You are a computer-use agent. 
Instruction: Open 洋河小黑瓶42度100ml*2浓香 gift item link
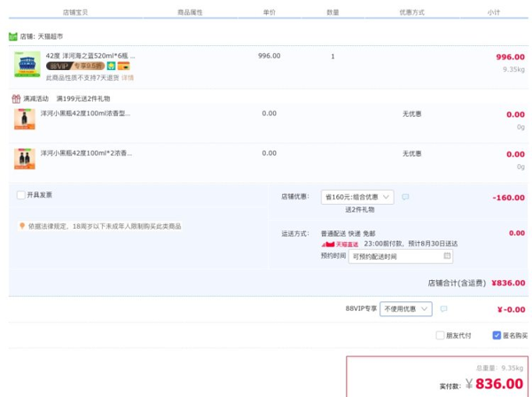pyautogui.click(x=86, y=153)
